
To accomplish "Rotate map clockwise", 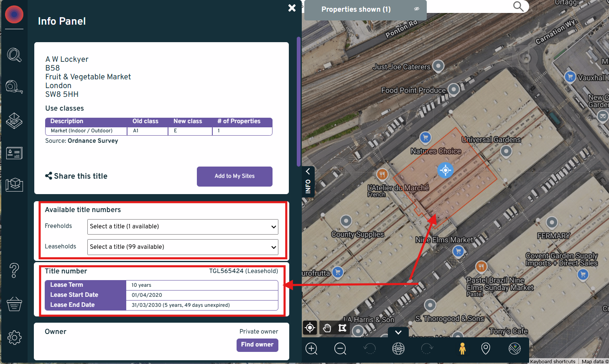I will [x=427, y=349].
